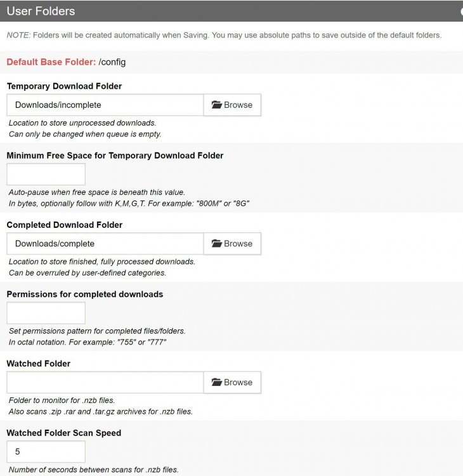Open folder browser for Watched Folder
The image size is (463, 476).
[x=232, y=382]
